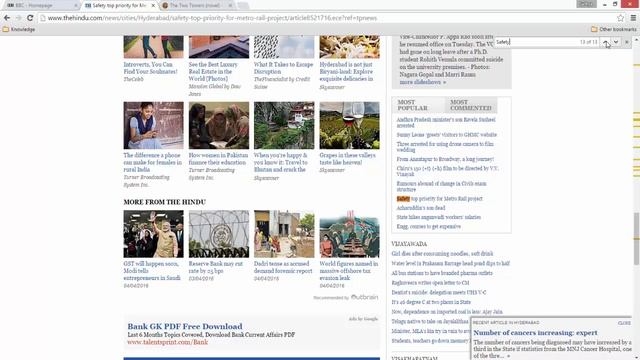
Task: Open Dadri tense as accused demand link
Action: point(283,267)
